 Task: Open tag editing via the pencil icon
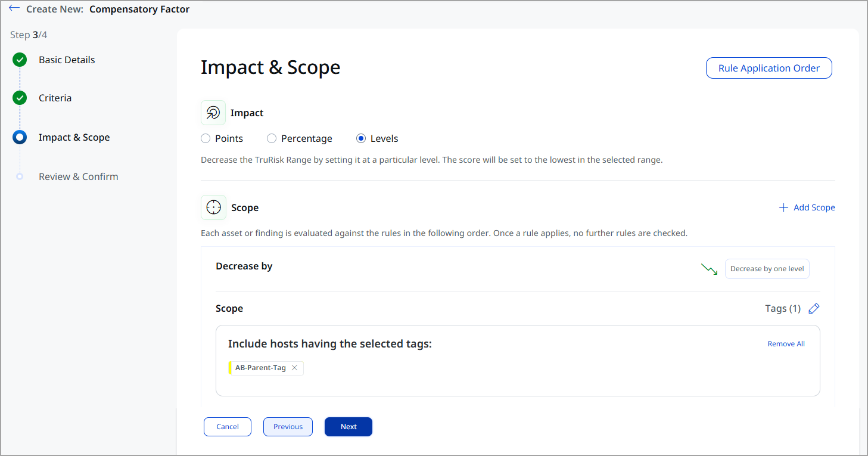pyautogui.click(x=814, y=308)
